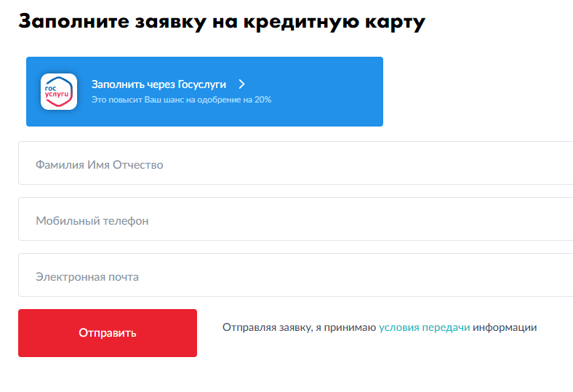This screenshot has height=392, width=573.
Task: Click the white Отправить label on the red button
Action: coord(108,333)
